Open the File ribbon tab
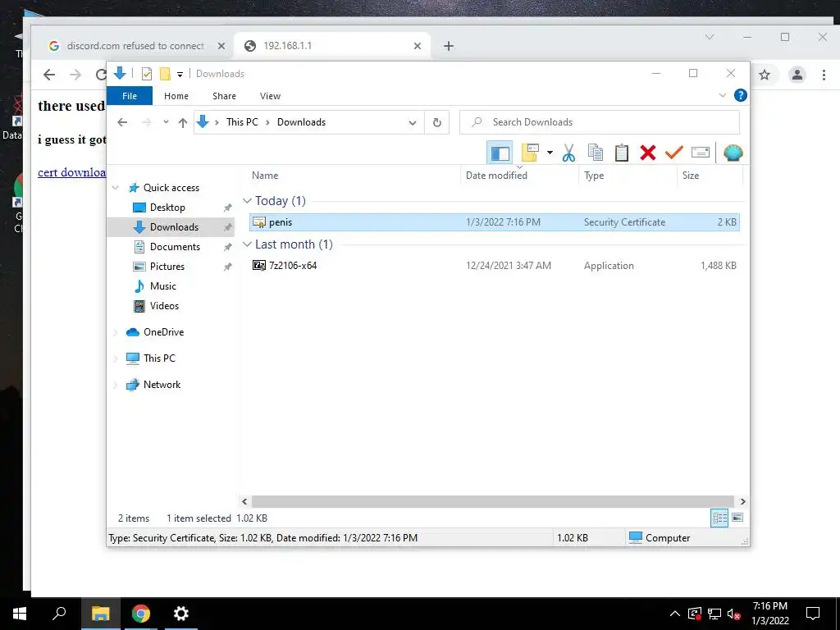Screen dimensions: 840x630 click(130, 96)
